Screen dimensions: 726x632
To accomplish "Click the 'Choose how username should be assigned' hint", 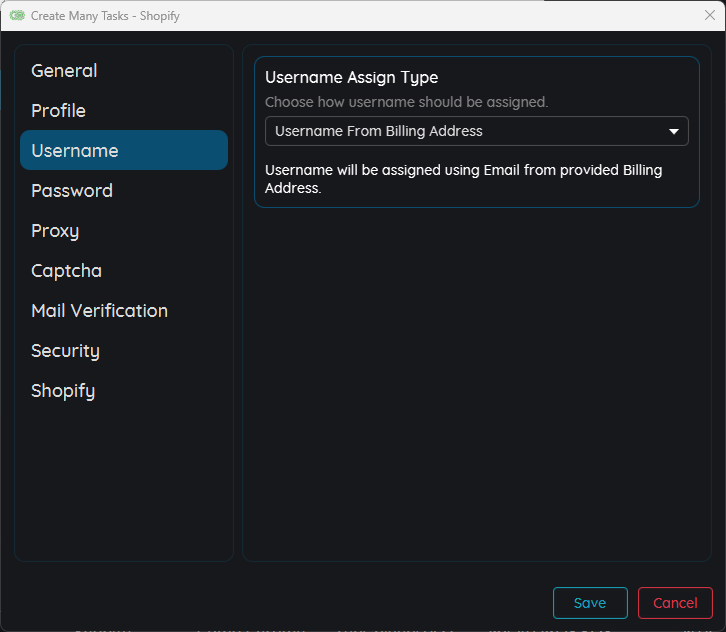I will click(406, 102).
